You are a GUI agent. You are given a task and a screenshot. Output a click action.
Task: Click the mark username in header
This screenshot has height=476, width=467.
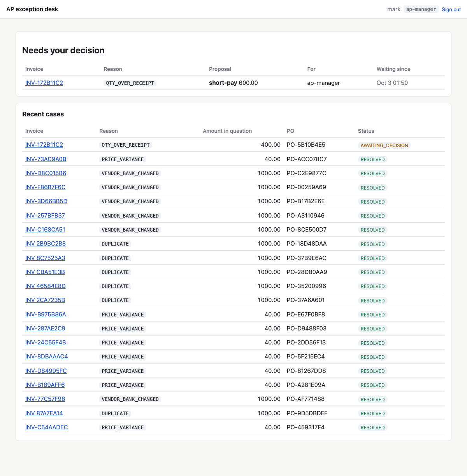tap(394, 9)
